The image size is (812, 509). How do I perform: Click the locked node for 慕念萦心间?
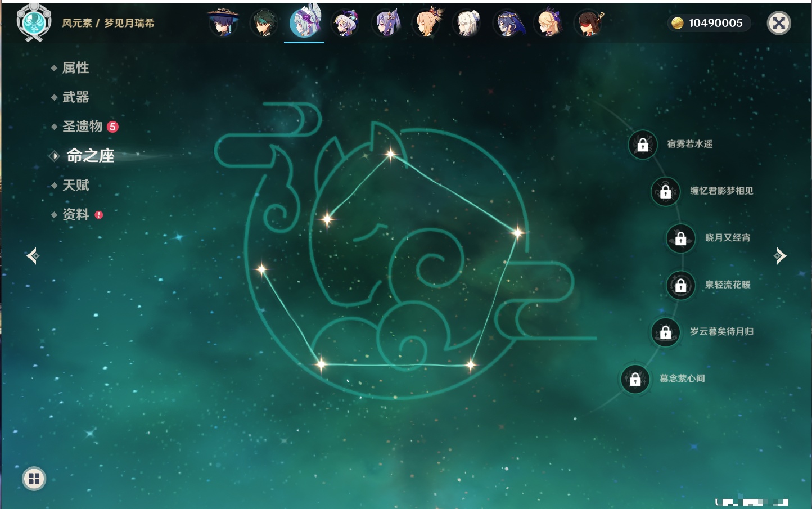tap(635, 379)
